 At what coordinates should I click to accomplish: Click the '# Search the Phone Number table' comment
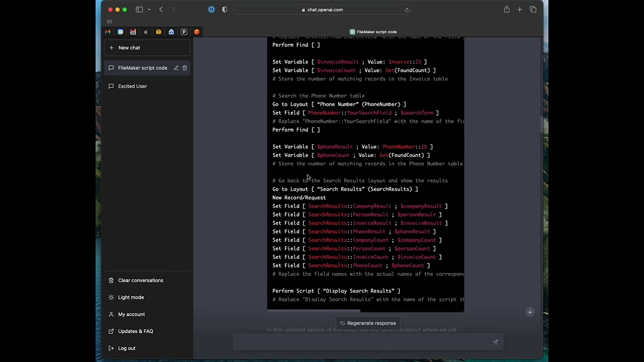318,96
